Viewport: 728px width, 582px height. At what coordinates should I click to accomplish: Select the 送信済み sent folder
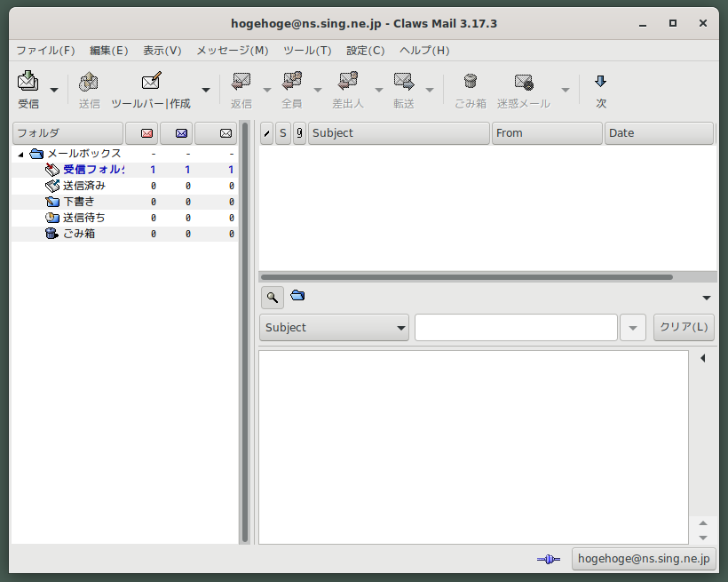(124, 186)
